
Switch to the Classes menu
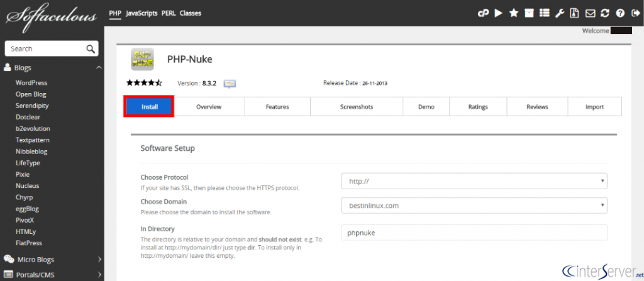click(190, 13)
